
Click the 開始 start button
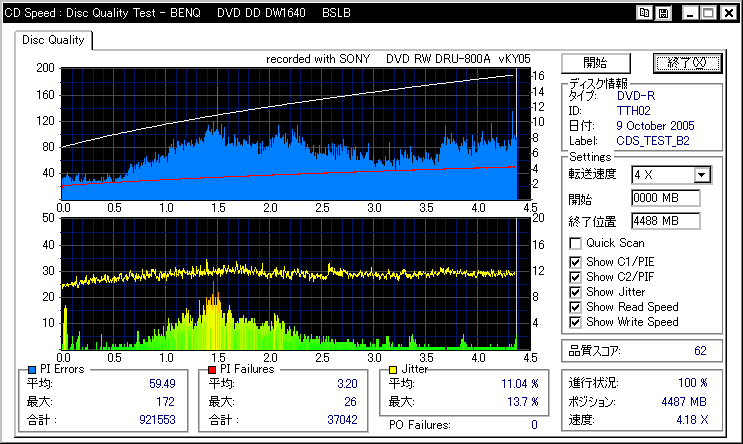tap(596, 63)
